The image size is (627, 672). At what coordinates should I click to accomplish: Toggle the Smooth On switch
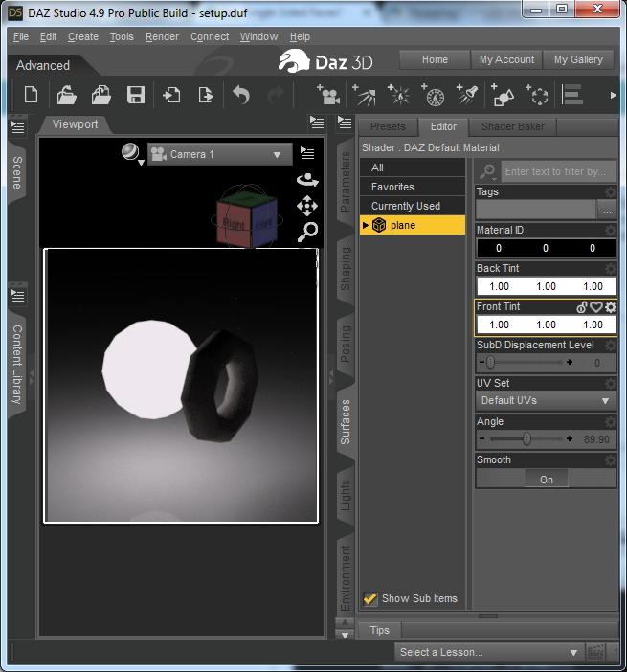coord(546,480)
